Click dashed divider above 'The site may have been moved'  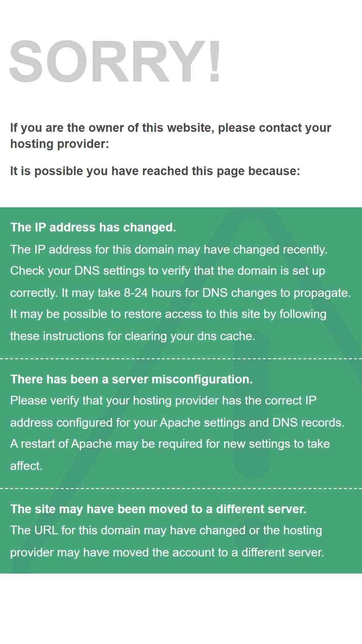point(181,488)
